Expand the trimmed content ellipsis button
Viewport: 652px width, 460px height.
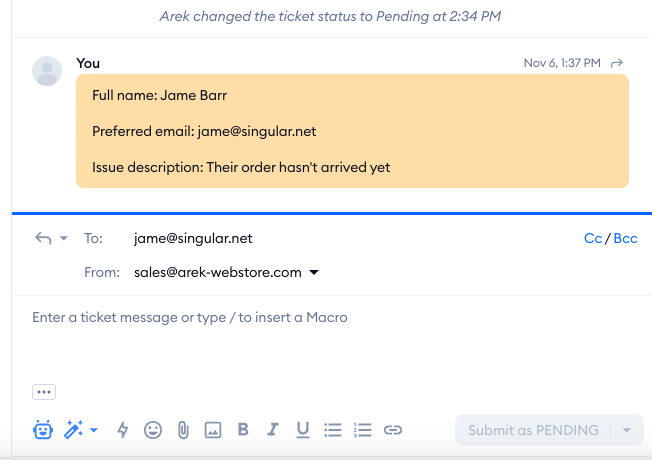point(43,392)
